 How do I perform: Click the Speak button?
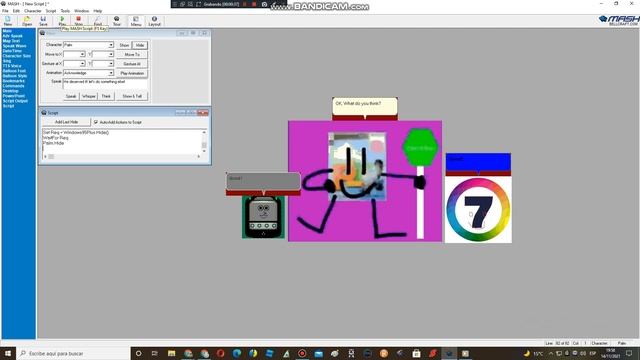tap(71, 96)
